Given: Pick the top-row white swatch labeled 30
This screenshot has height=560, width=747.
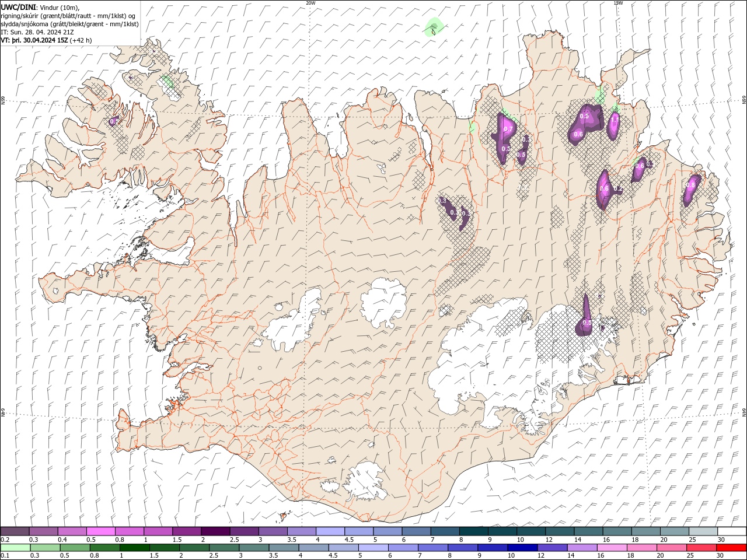Looking at the screenshot, I should [731, 531].
